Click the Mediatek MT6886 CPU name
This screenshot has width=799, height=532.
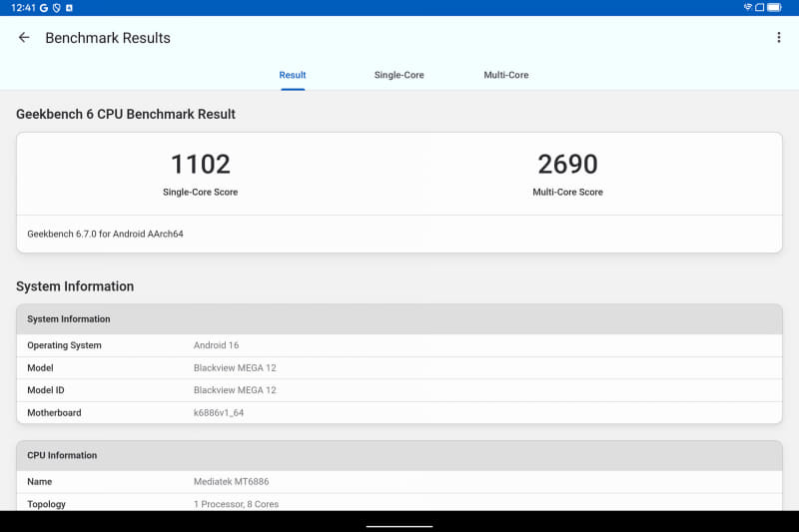232,482
